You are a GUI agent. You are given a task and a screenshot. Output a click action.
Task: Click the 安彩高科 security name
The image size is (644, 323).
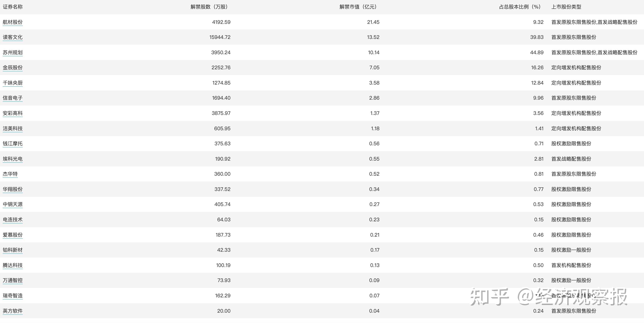click(13, 113)
